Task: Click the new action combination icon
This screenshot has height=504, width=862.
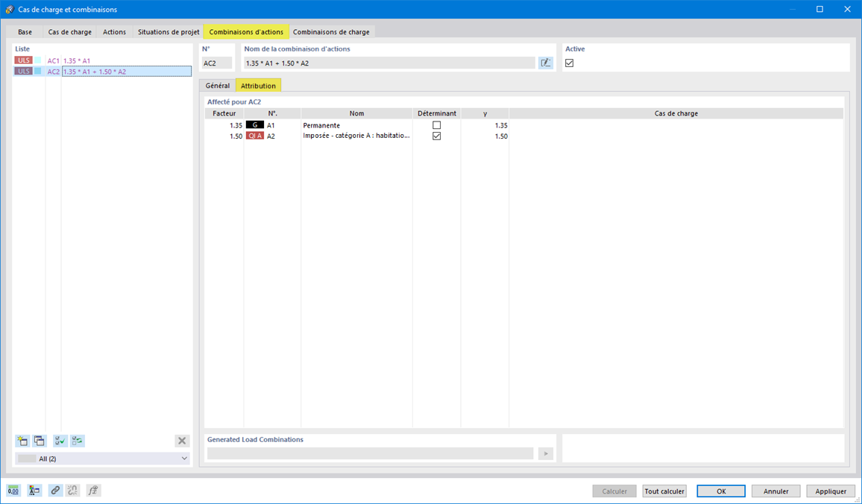Action: click(x=22, y=441)
